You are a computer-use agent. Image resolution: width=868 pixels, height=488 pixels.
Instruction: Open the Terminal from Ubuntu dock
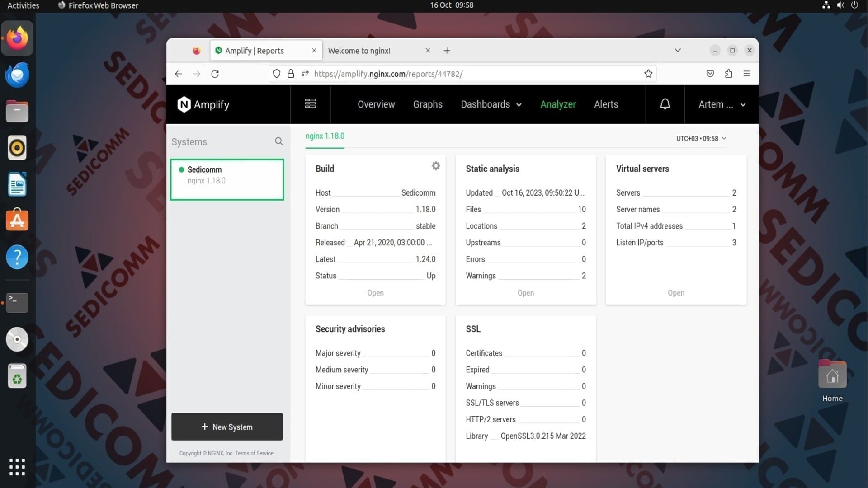point(17,302)
